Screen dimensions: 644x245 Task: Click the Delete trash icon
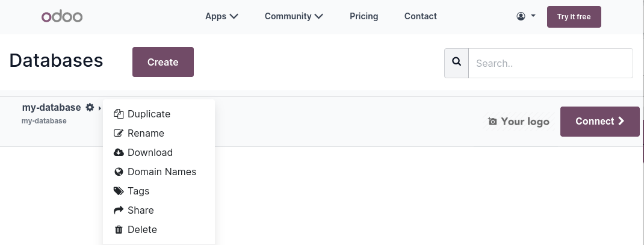click(x=119, y=229)
